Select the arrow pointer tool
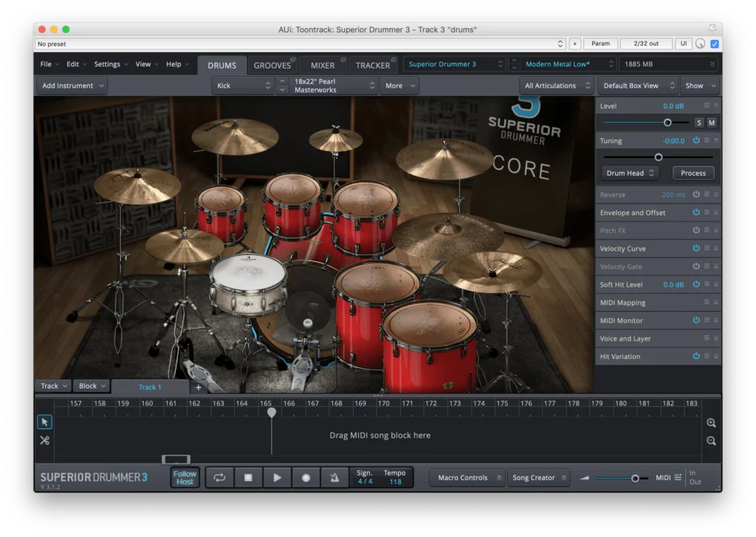The height and width of the screenshot is (537, 756). (x=44, y=423)
